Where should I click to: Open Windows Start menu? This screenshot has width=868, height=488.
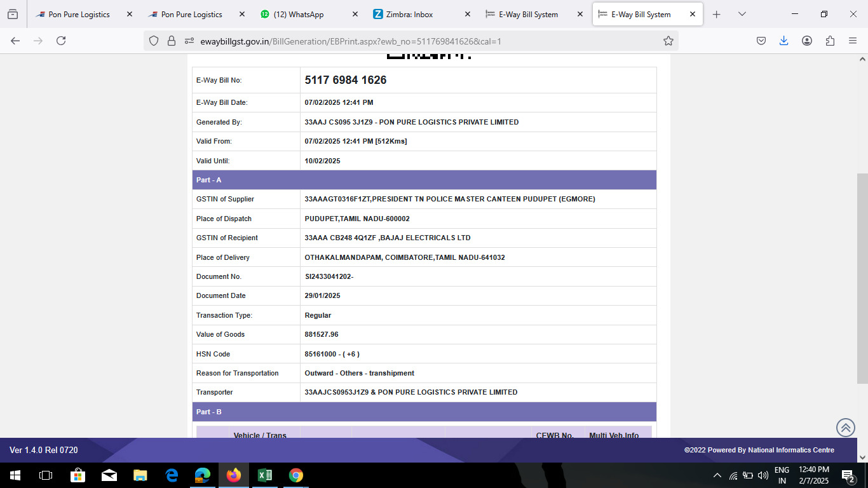coord(15,475)
